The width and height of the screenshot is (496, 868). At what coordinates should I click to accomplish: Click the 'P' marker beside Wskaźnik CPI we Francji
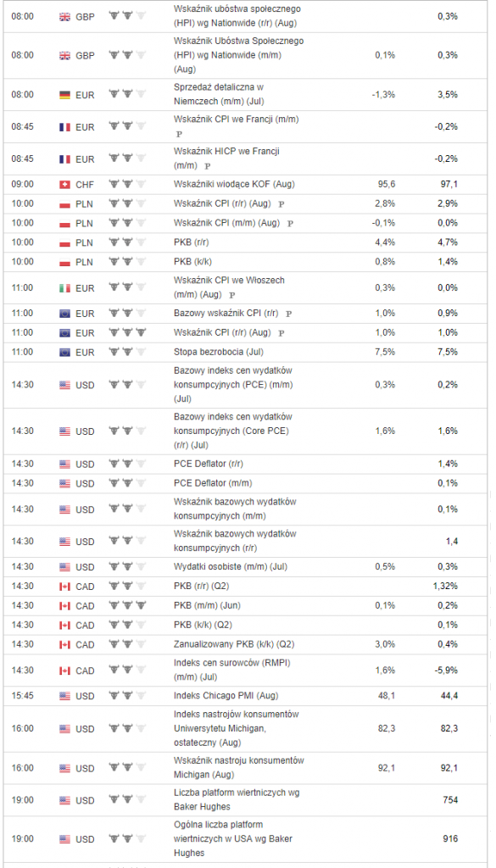pos(179,134)
